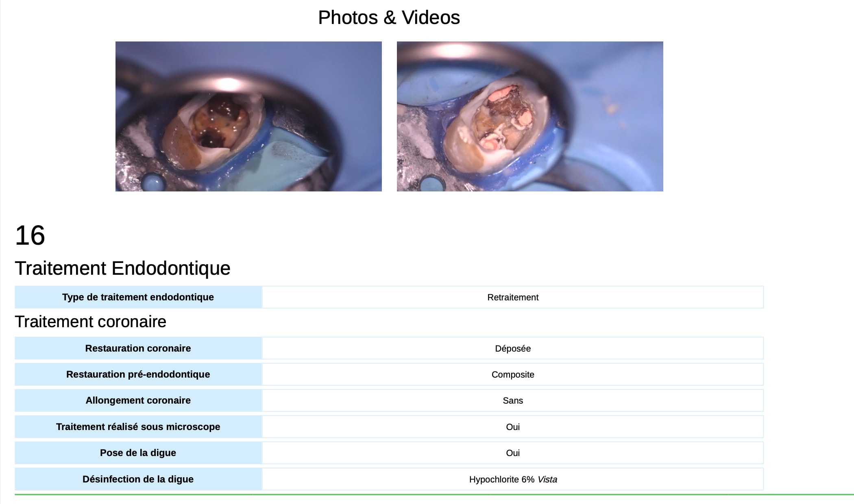Open the right tooth retreatment photo
The width and height of the screenshot is (854, 504).
tap(530, 116)
